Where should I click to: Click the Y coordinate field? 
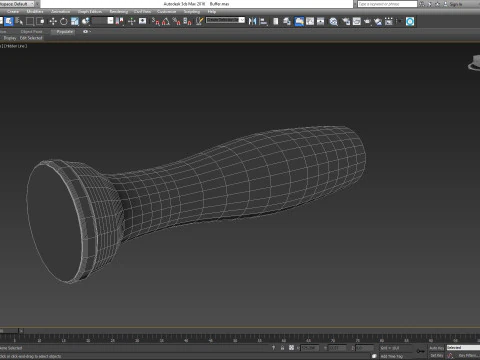point(337,348)
